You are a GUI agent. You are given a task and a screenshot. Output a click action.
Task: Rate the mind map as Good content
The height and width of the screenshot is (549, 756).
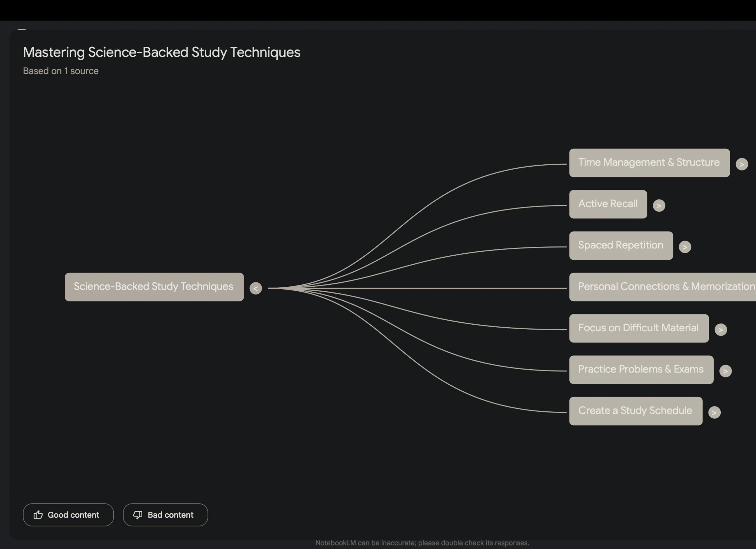[68, 515]
